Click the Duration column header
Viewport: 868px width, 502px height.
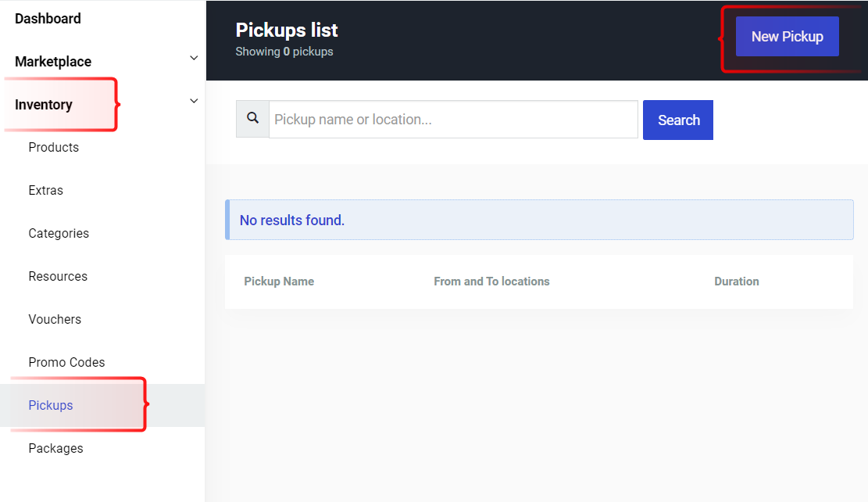coord(736,281)
